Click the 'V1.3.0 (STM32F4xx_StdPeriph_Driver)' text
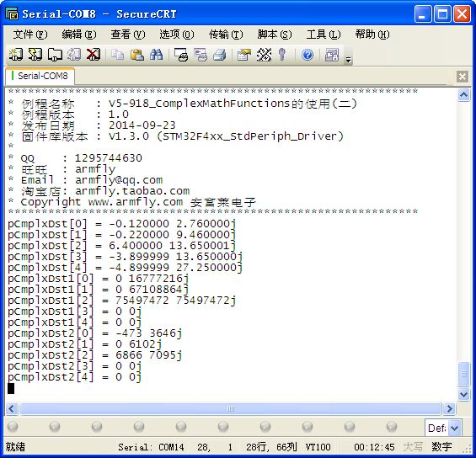Image resolution: width=476 pixels, height=458 pixels. pyautogui.click(x=226, y=136)
